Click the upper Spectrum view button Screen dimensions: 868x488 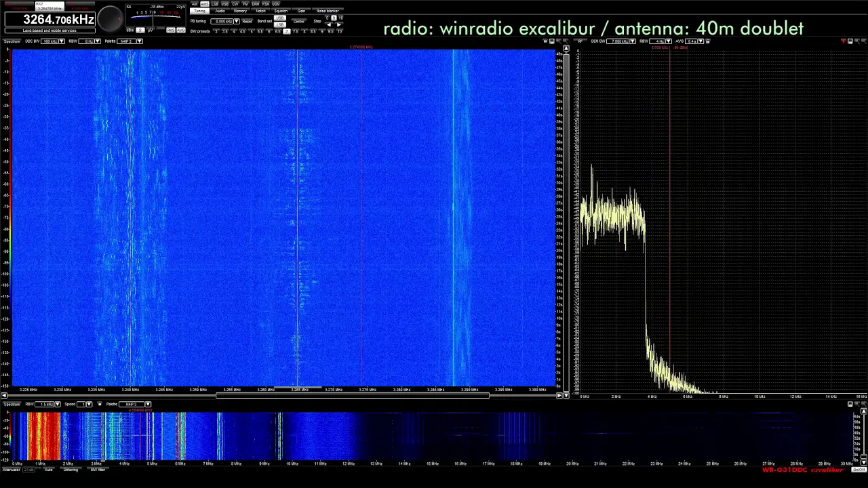click(12, 41)
